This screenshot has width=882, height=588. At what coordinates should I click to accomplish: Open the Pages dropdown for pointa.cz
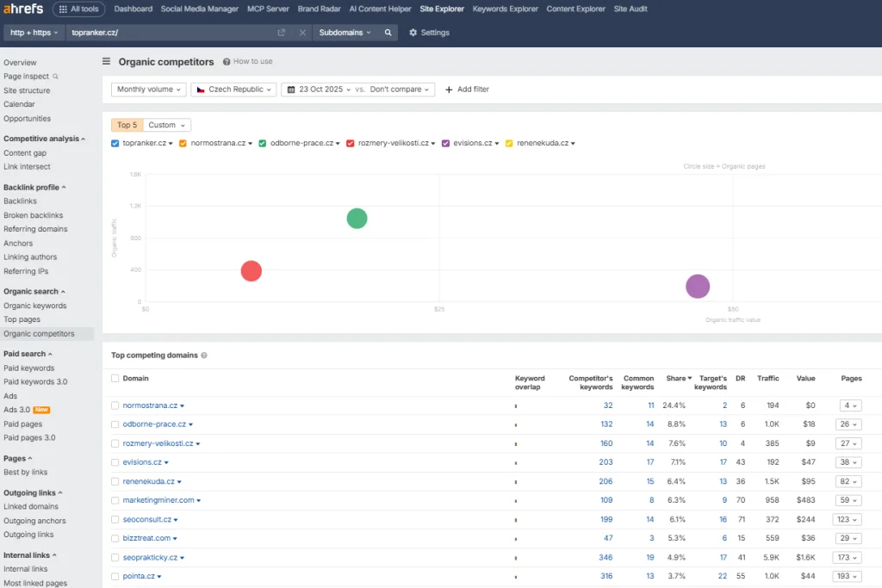tap(848, 576)
